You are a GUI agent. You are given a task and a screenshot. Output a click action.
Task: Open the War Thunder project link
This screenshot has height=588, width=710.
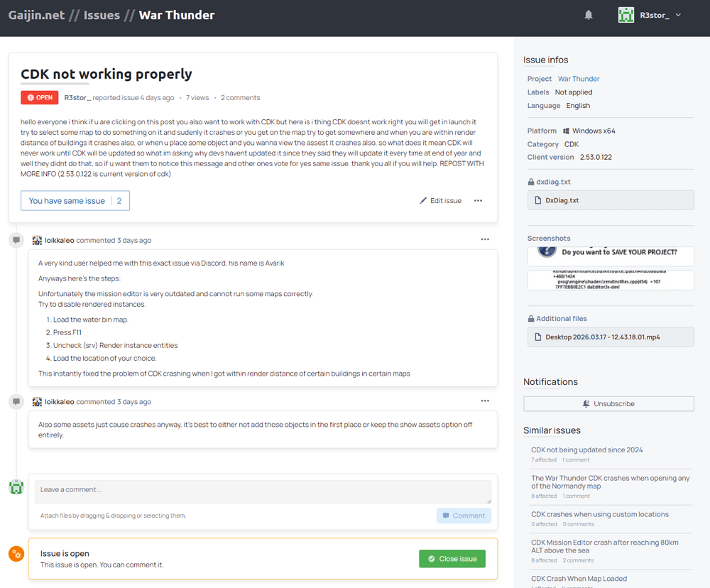tap(579, 79)
